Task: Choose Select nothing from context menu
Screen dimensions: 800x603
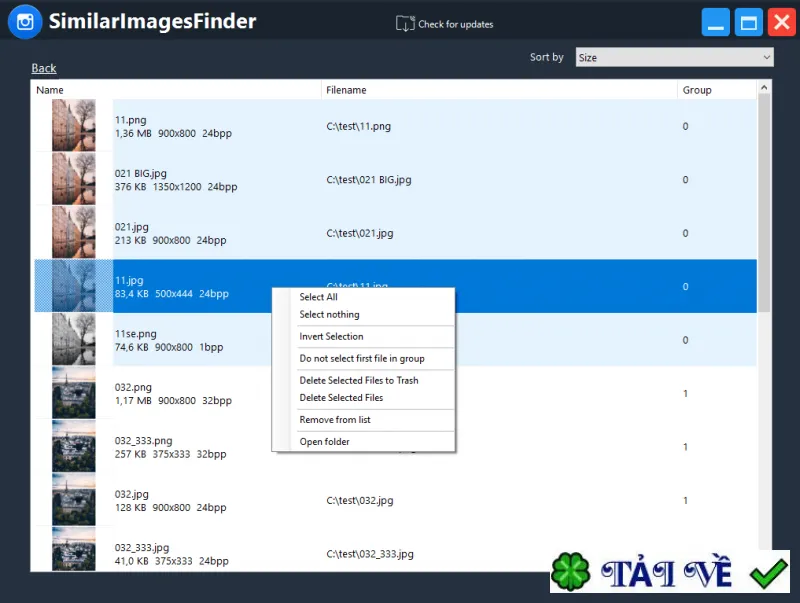Action: click(x=329, y=315)
